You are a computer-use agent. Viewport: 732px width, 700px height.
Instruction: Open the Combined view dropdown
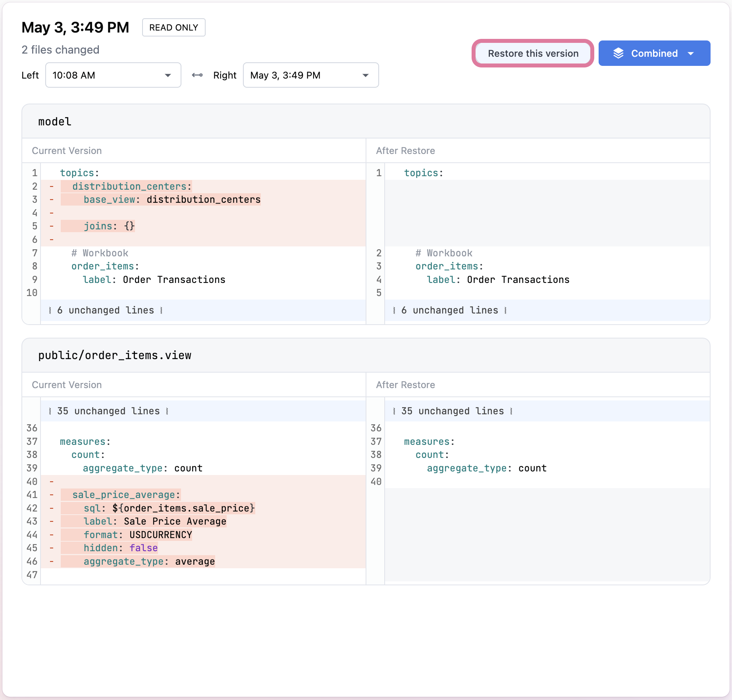[654, 54]
